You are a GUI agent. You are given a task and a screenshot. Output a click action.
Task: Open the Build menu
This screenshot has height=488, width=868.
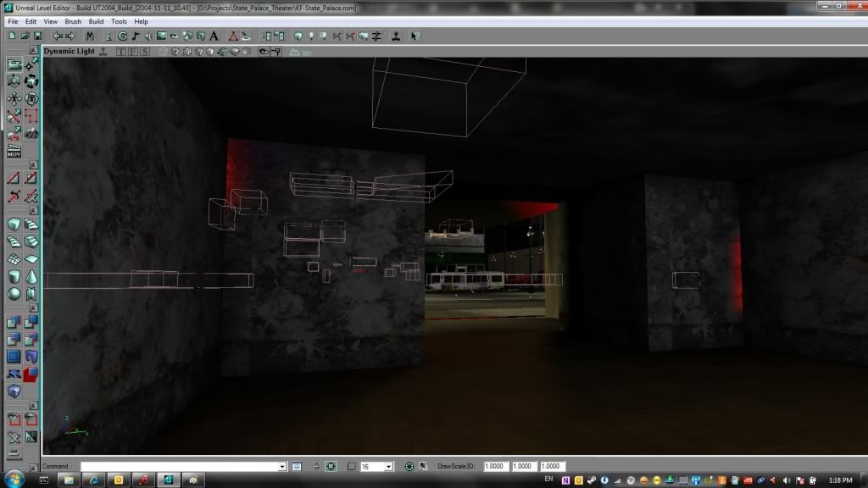click(96, 21)
